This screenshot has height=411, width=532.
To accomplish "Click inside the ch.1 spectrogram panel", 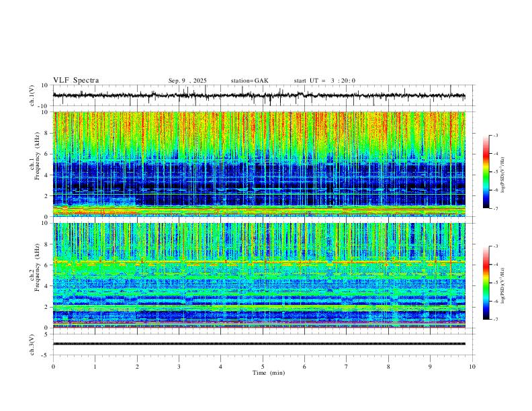I will [x=259, y=164].
